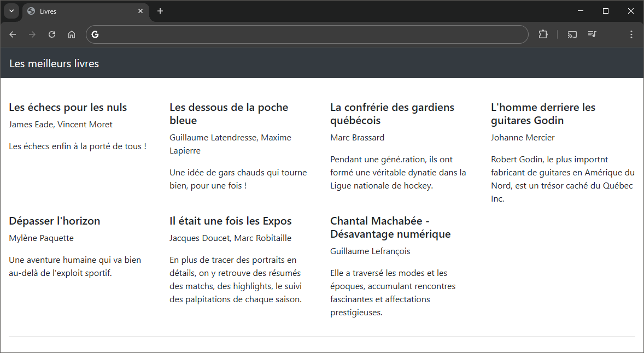644x353 pixels.
Task: Click description Une idée de gars chauds
Action: pyautogui.click(x=238, y=179)
